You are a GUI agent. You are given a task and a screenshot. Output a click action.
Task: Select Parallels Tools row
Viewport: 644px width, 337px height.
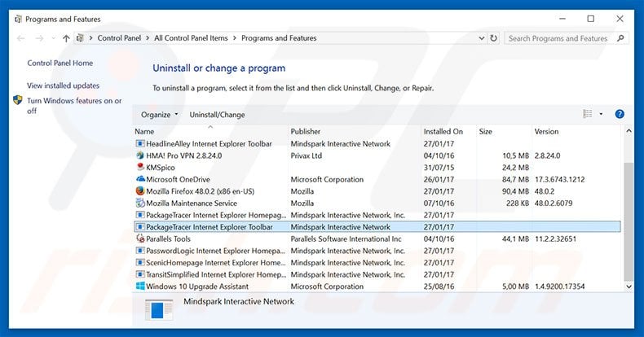pos(377,239)
